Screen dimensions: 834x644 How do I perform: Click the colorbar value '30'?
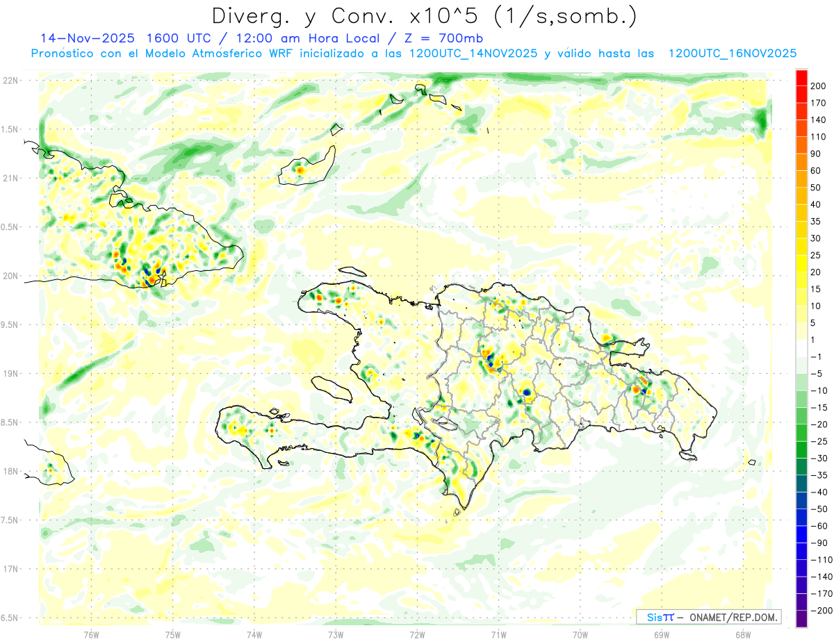tap(817, 238)
